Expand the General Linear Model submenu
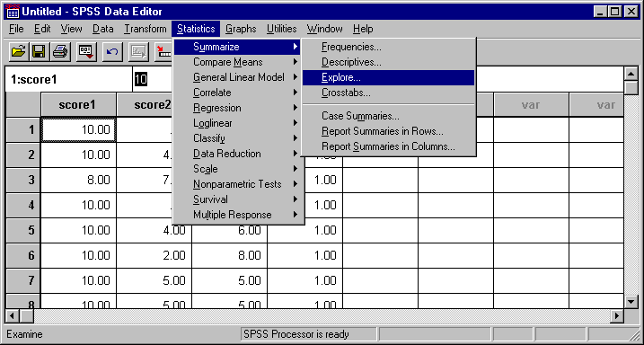Viewport: 644px width, 345px height. click(x=238, y=77)
